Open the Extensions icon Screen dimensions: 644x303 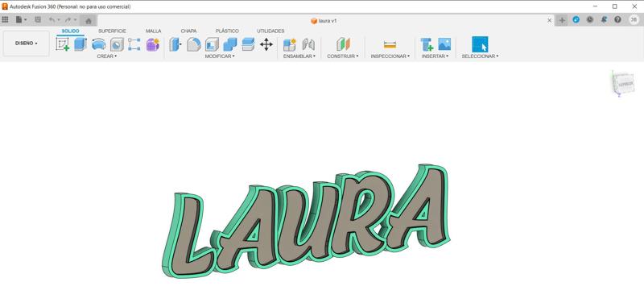point(576,19)
